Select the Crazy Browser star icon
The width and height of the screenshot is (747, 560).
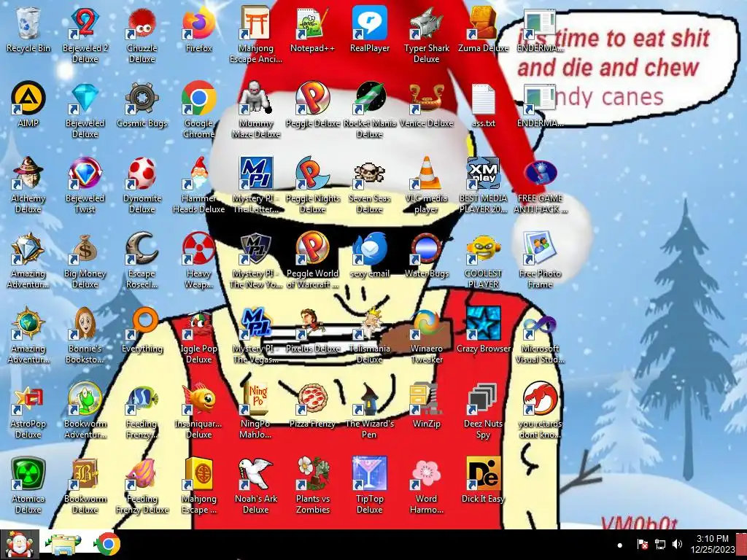click(x=483, y=323)
